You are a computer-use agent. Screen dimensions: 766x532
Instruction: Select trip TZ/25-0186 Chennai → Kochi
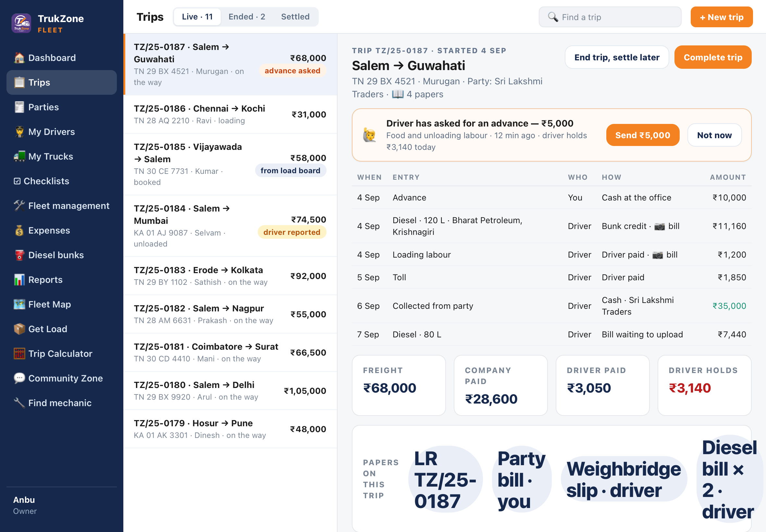(230, 114)
